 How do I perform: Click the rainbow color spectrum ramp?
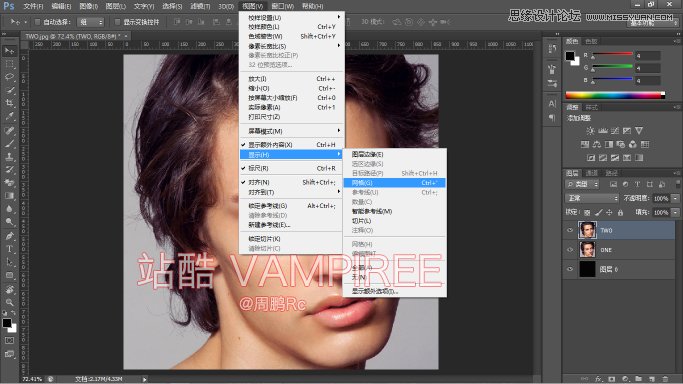pyautogui.click(x=615, y=95)
